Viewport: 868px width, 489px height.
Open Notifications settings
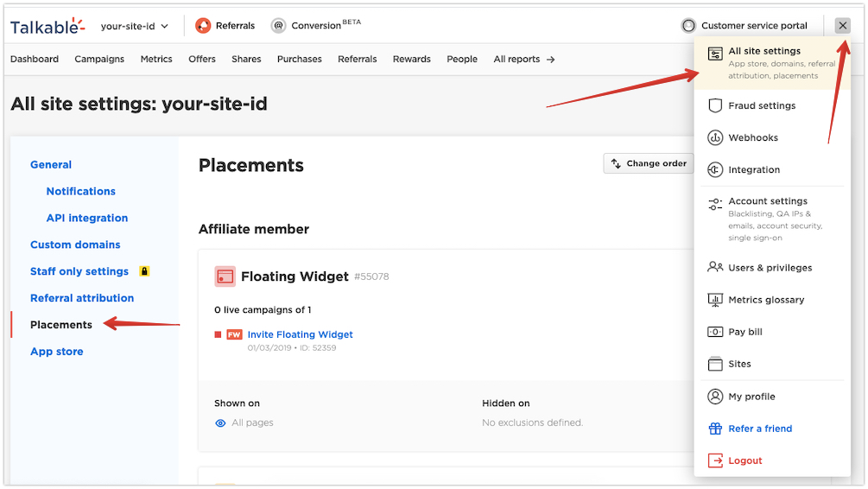click(x=81, y=191)
